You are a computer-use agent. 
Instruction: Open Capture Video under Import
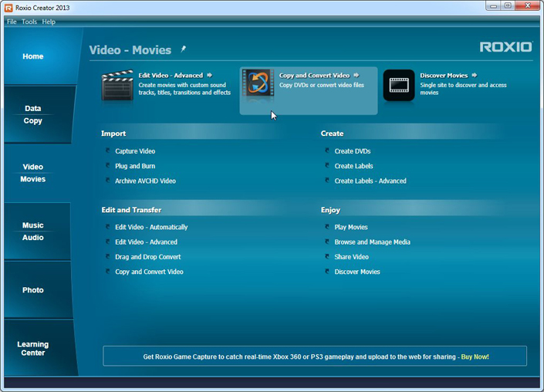(x=135, y=151)
